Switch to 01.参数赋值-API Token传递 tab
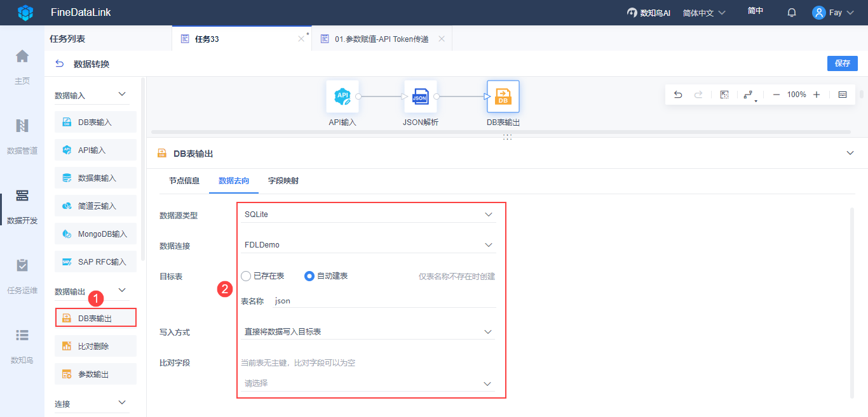This screenshot has width=868, height=417. coord(382,39)
